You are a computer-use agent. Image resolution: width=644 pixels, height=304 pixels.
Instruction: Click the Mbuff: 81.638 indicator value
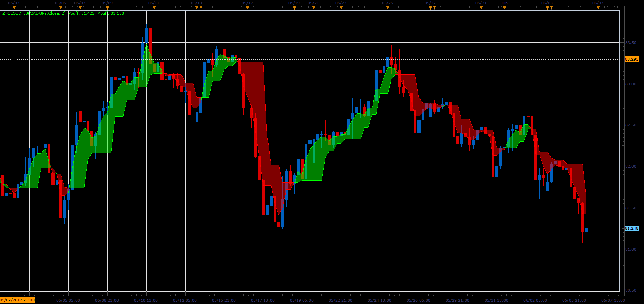click(x=110, y=14)
